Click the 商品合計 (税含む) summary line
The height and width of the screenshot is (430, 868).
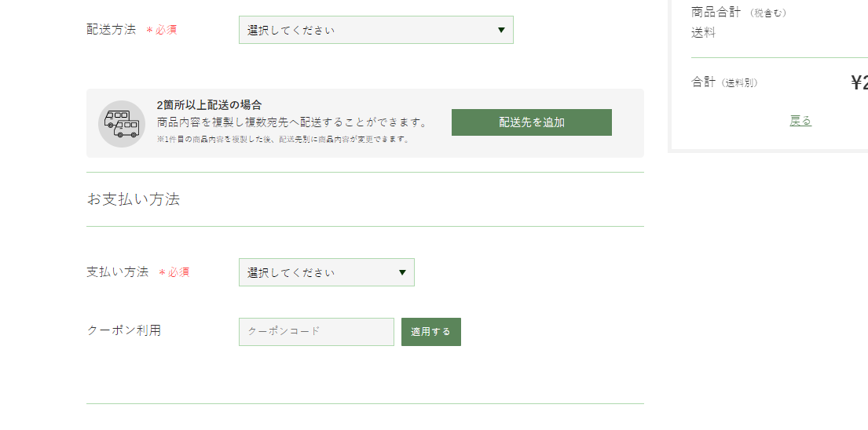point(738,12)
